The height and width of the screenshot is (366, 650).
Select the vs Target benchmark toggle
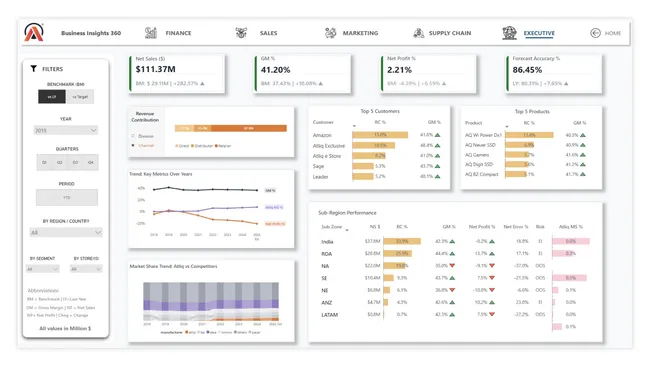(80, 97)
